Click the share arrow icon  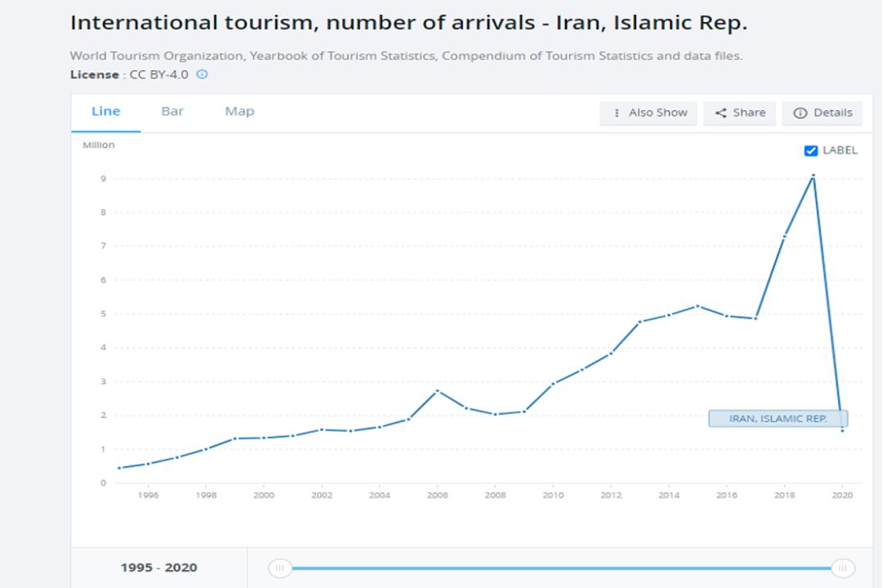(720, 113)
